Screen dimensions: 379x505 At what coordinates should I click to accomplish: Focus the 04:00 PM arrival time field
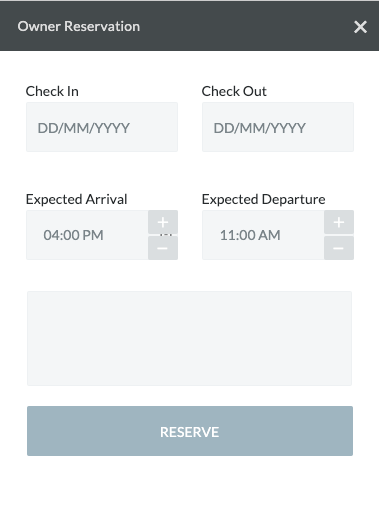87,235
